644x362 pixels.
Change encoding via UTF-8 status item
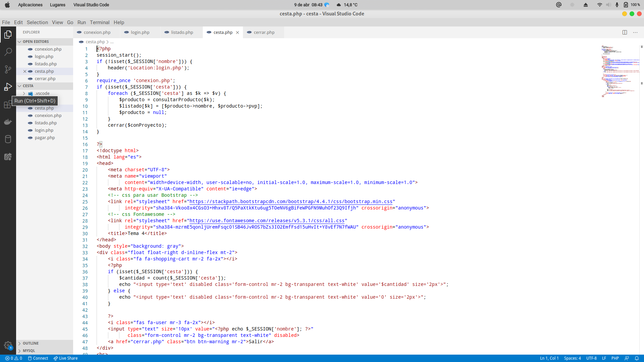(x=591, y=358)
